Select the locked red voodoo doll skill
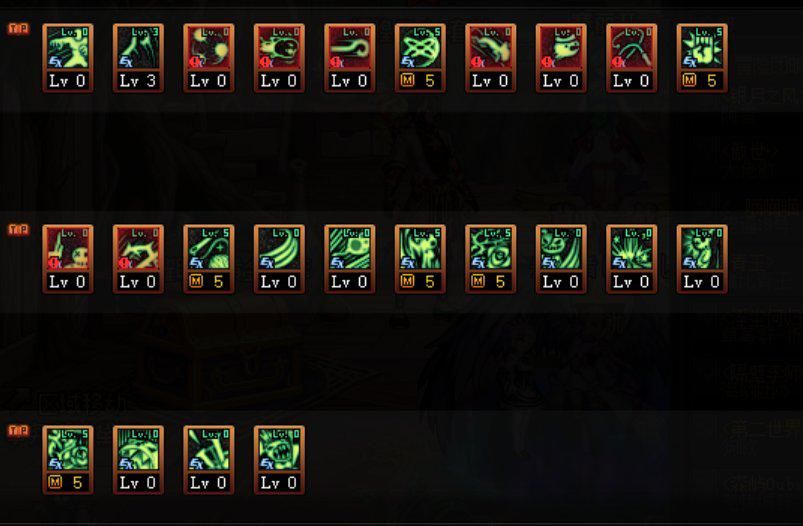Screen dimensions: 803x526 tap(68, 259)
